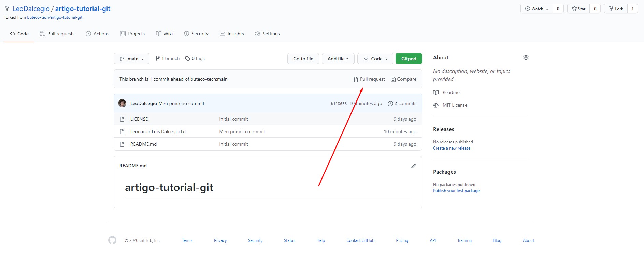Open Meu primeiro commit message in file row
Image resolution: width=644 pixels, height=264 pixels.
(x=242, y=131)
